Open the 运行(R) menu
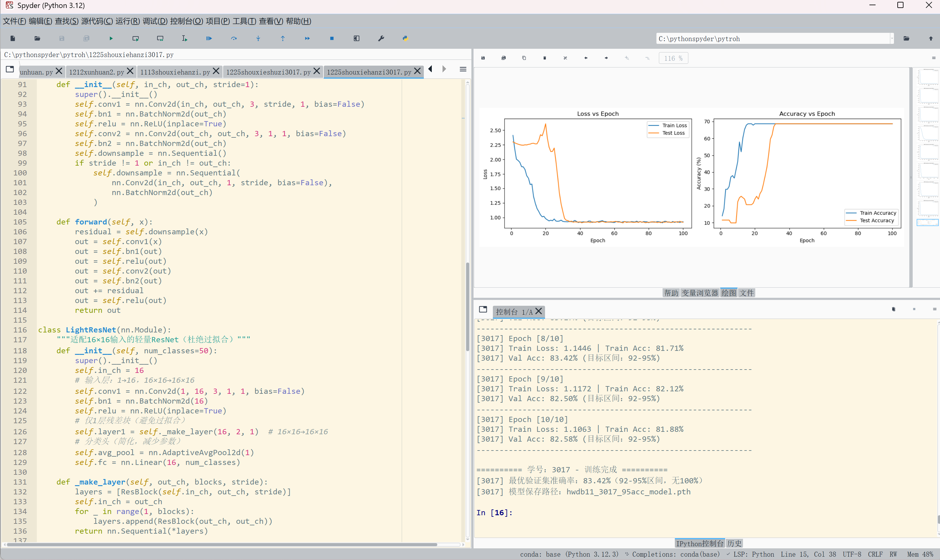 (x=128, y=21)
